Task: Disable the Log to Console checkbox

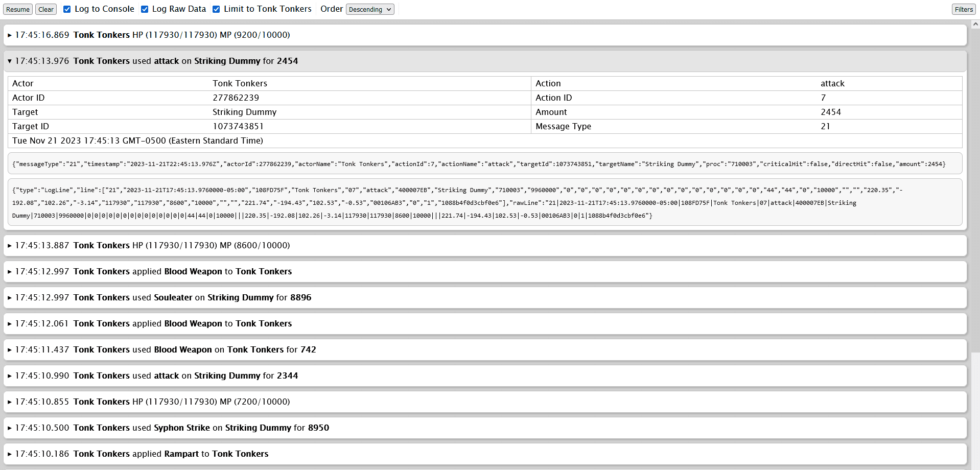Action: tap(67, 9)
